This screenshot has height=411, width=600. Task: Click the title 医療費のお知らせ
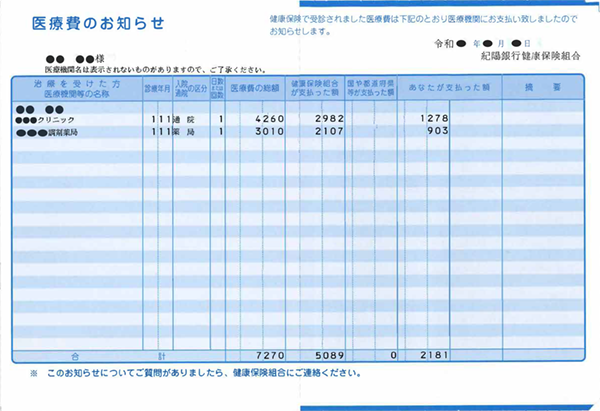point(98,23)
